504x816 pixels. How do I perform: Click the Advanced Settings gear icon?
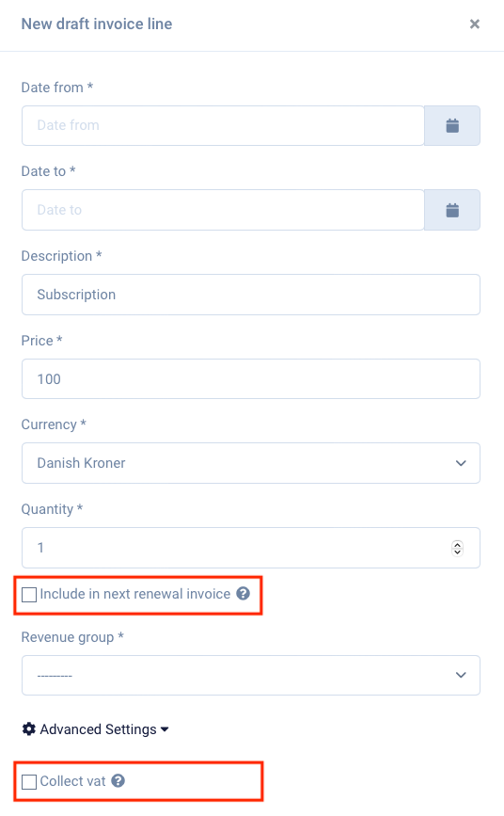click(x=29, y=729)
